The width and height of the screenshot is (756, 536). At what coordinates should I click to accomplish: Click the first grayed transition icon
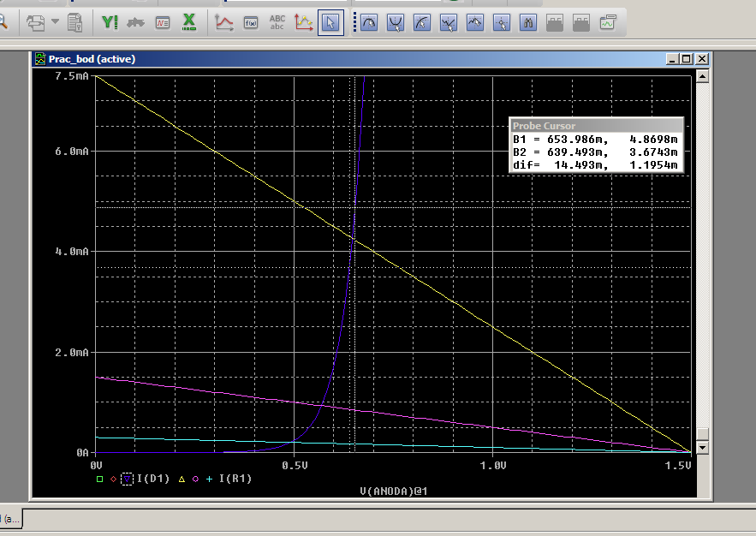click(555, 22)
